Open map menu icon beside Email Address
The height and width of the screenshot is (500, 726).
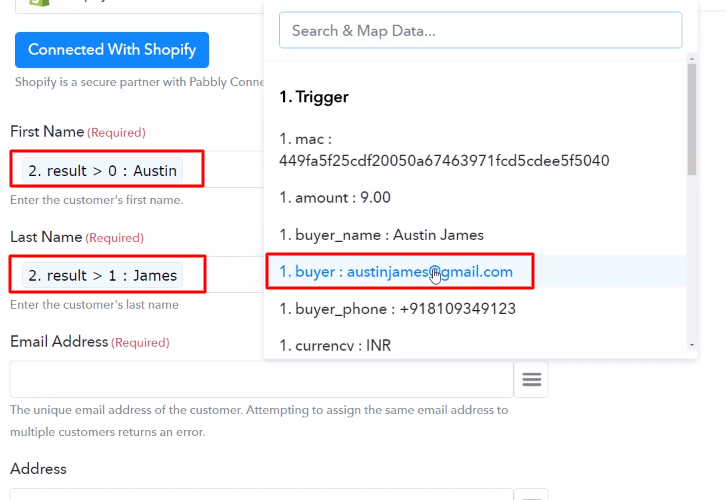(x=531, y=379)
